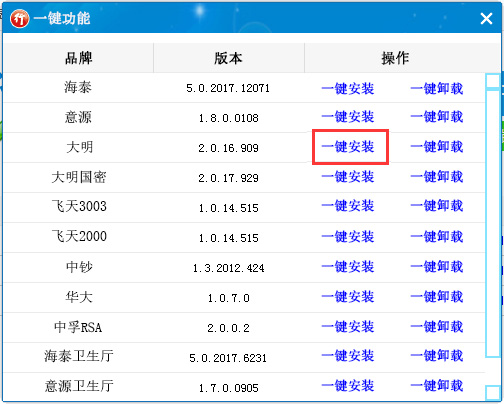This screenshot has height=404, width=504.
Task: Click the 操作 column header
Action: (x=395, y=58)
